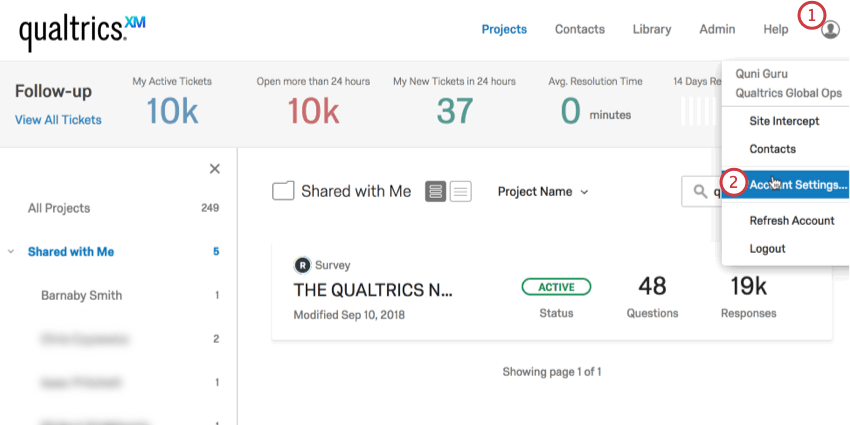This screenshot has width=850, height=425.
Task: Click the search magnifier icon
Action: coord(700,191)
